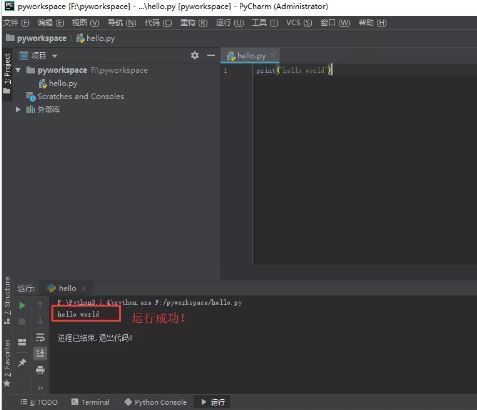Open the Python Console tool window

click(x=155, y=402)
